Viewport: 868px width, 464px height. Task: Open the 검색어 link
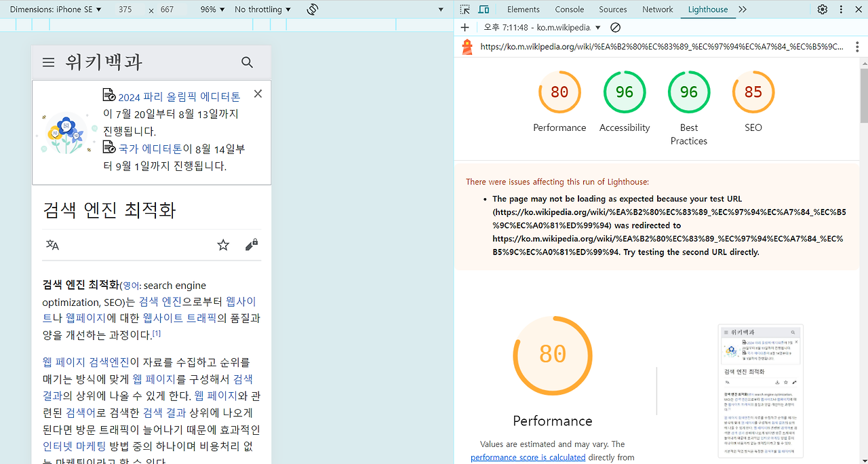(81, 412)
